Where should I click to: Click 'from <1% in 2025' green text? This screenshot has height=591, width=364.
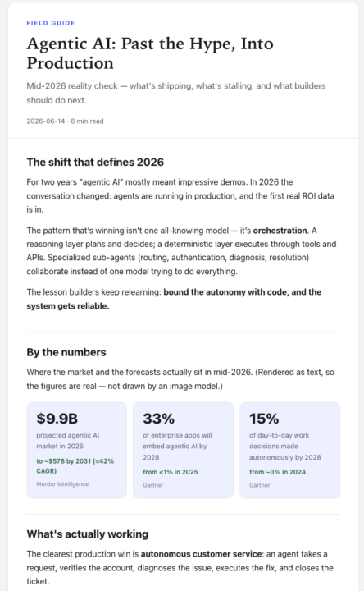(171, 472)
